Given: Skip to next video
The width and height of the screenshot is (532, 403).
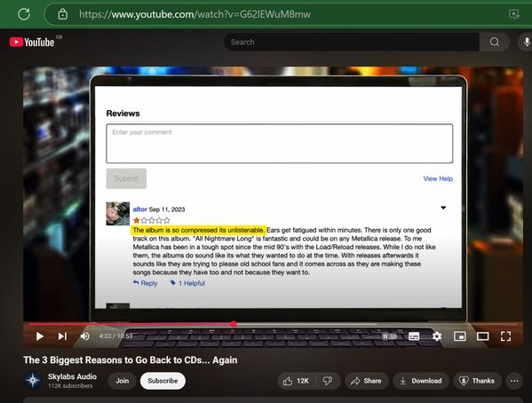Looking at the screenshot, I should [x=62, y=336].
